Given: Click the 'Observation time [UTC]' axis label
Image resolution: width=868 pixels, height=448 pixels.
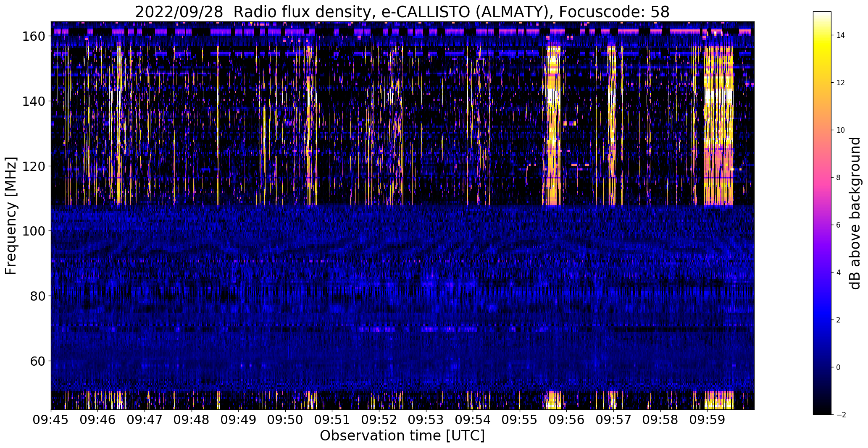Looking at the screenshot, I should pyautogui.click(x=402, y=436).
